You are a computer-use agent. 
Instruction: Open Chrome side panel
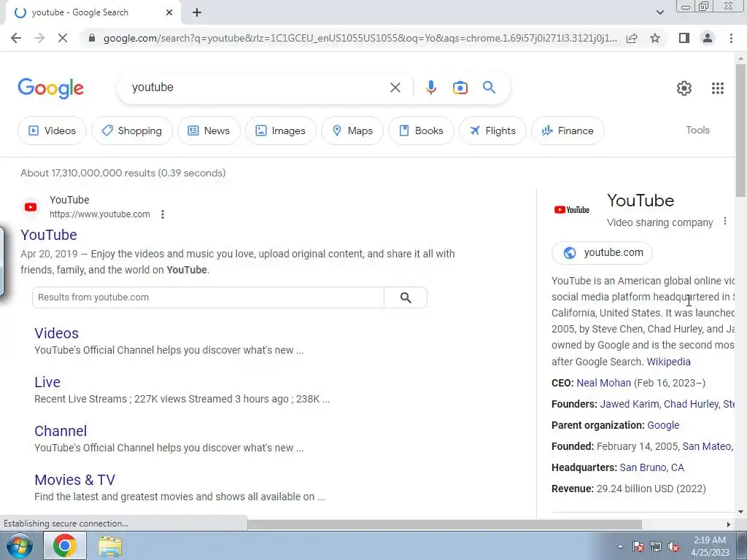[684, 38]
